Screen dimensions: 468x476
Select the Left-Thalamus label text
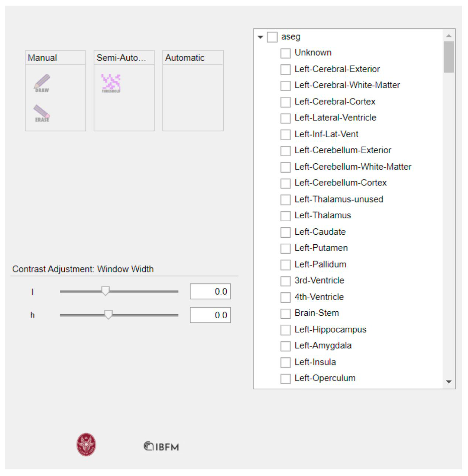[323, 215]
